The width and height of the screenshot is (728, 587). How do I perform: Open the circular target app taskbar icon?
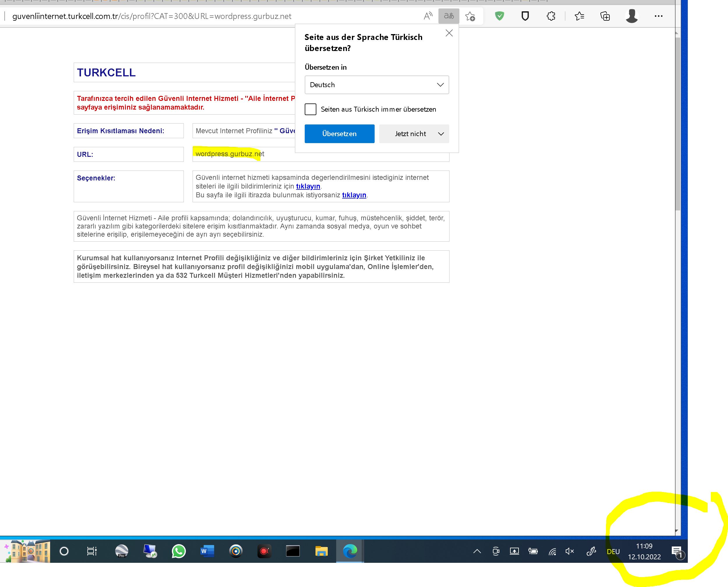236,551
